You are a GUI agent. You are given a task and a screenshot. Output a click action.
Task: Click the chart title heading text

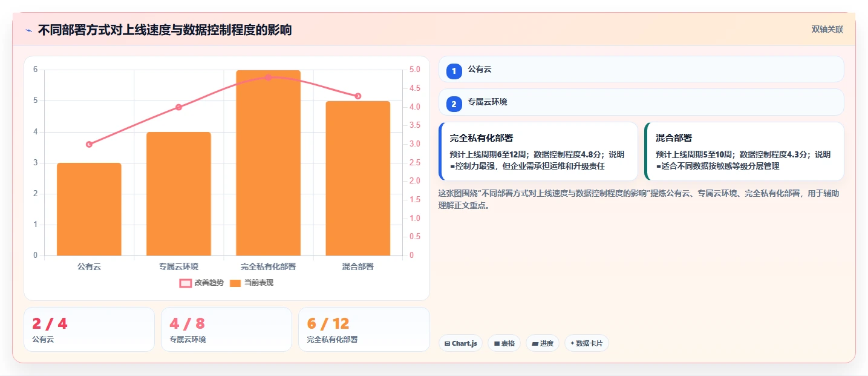point(165,30)
